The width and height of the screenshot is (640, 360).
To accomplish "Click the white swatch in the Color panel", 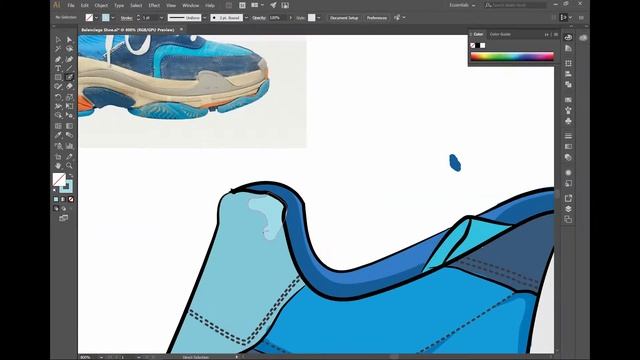I will click(x=482, y=46).
